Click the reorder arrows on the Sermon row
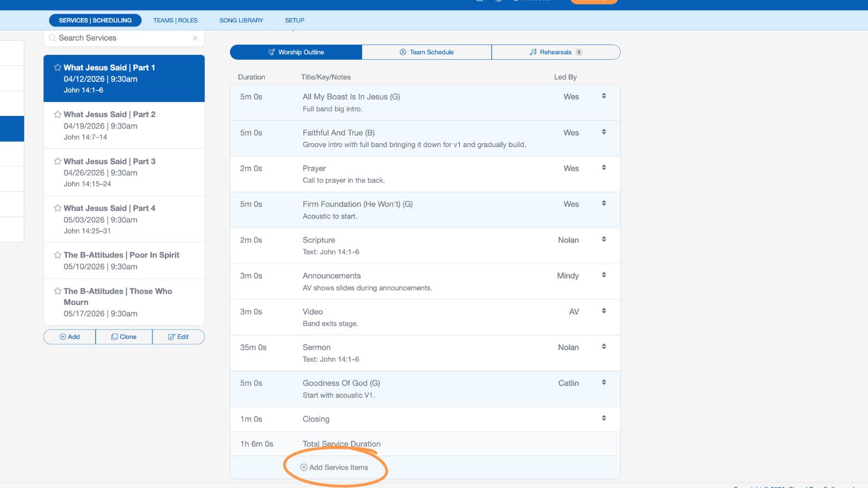The height and width of the screenshot is (488, 868). coord(604,346)
